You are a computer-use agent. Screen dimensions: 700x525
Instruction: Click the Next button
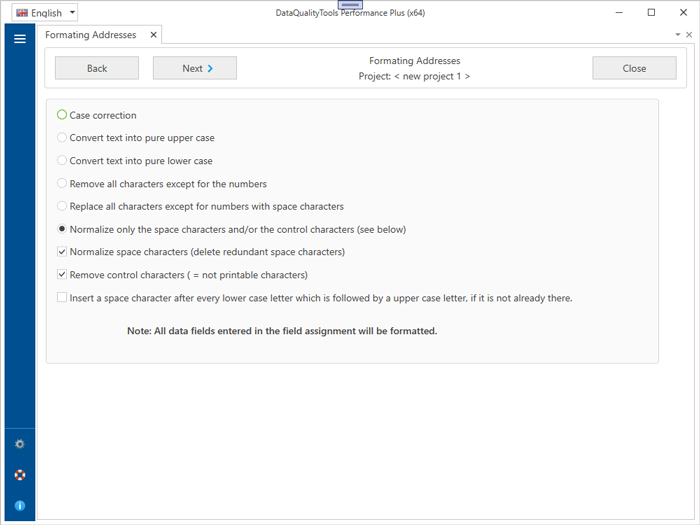click(x=194, y=68)
